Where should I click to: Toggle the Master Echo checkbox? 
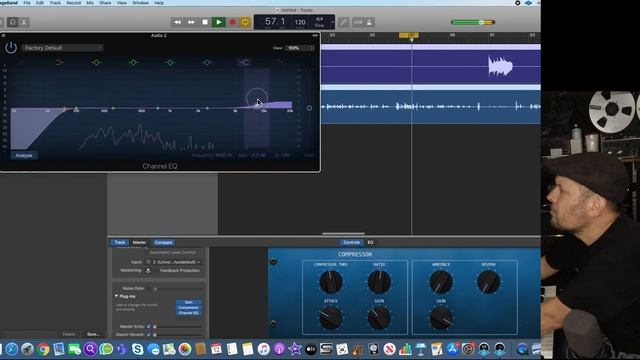(149, 327)
